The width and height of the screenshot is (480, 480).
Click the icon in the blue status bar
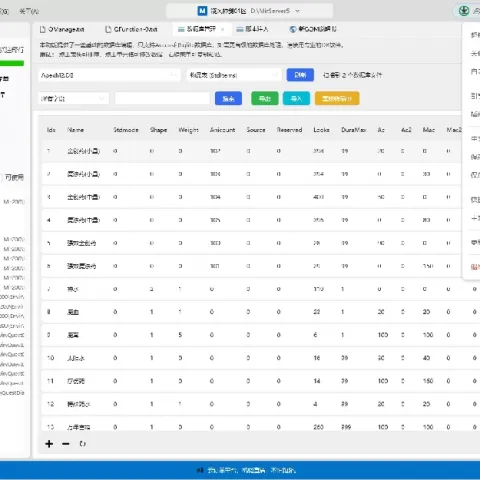pyautogui.click(x=200, y=470)
